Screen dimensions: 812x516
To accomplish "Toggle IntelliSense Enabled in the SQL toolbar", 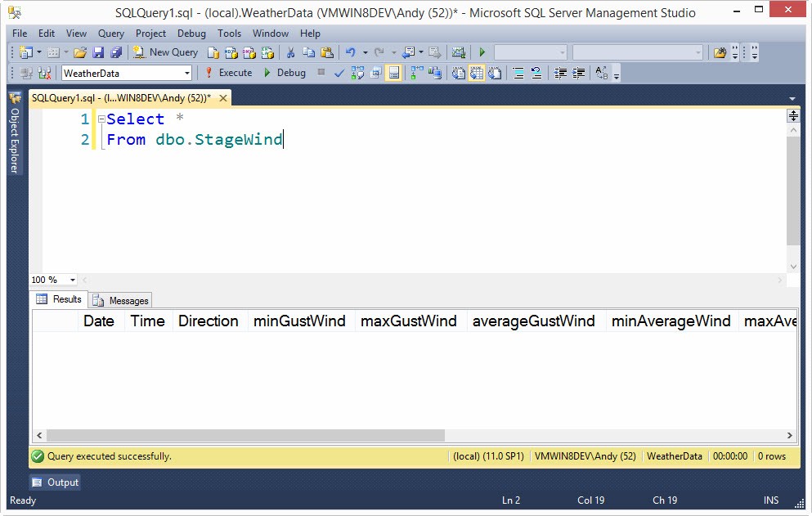I will click(x=393, y=73).
